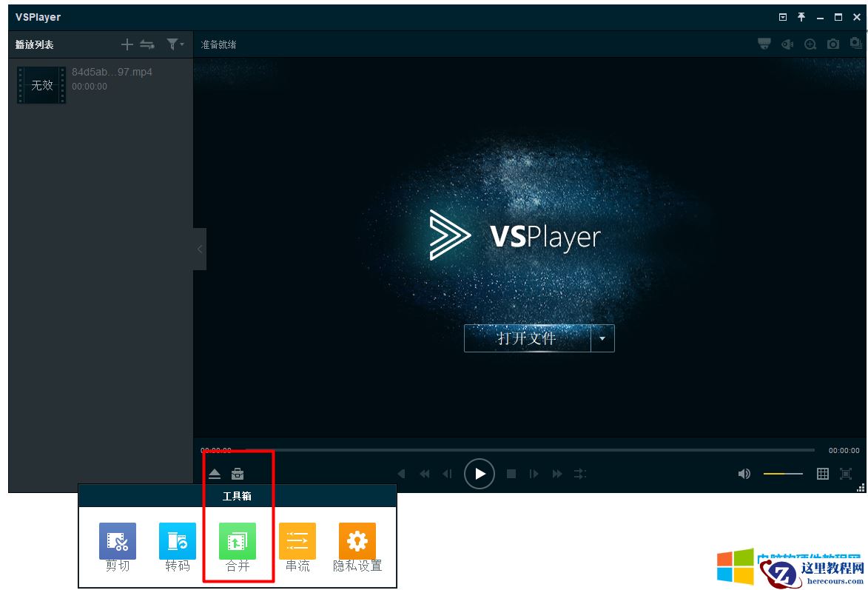
Task: Step forward one frame
Action: point(534,474)
